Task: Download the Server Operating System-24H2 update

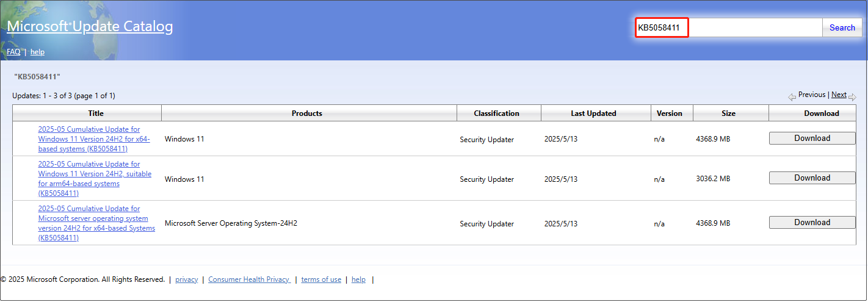Action: 812,223
